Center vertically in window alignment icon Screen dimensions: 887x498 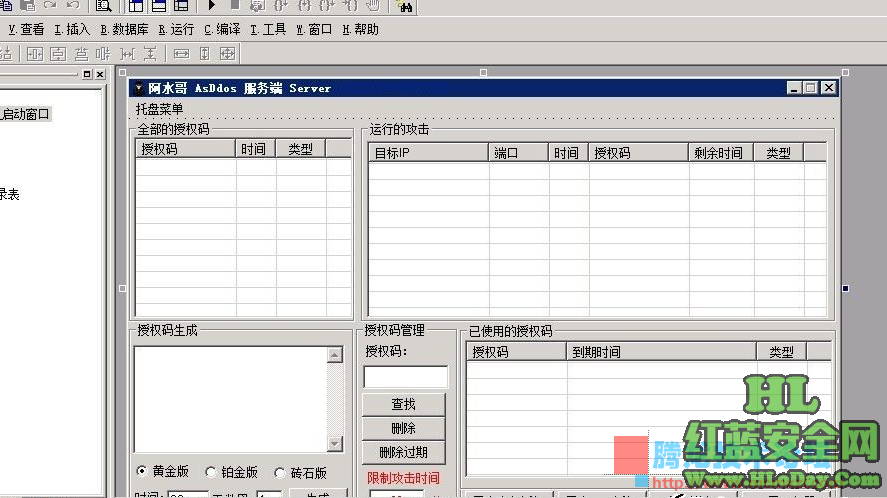[58, 54]
